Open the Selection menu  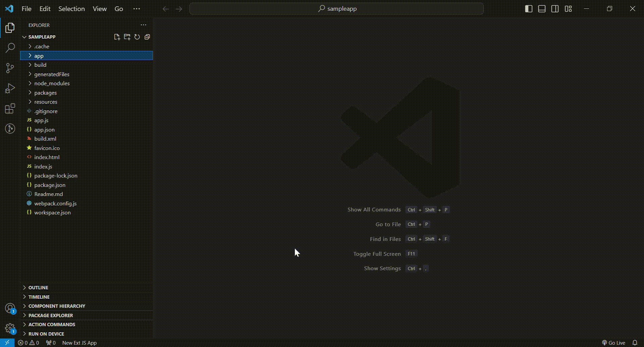pos(71,9)
